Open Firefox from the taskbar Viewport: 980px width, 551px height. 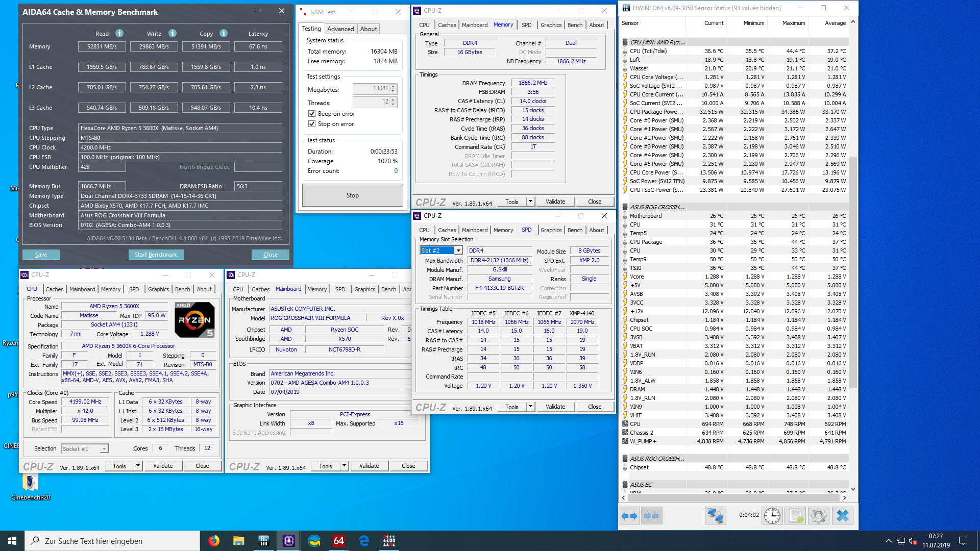214,541
